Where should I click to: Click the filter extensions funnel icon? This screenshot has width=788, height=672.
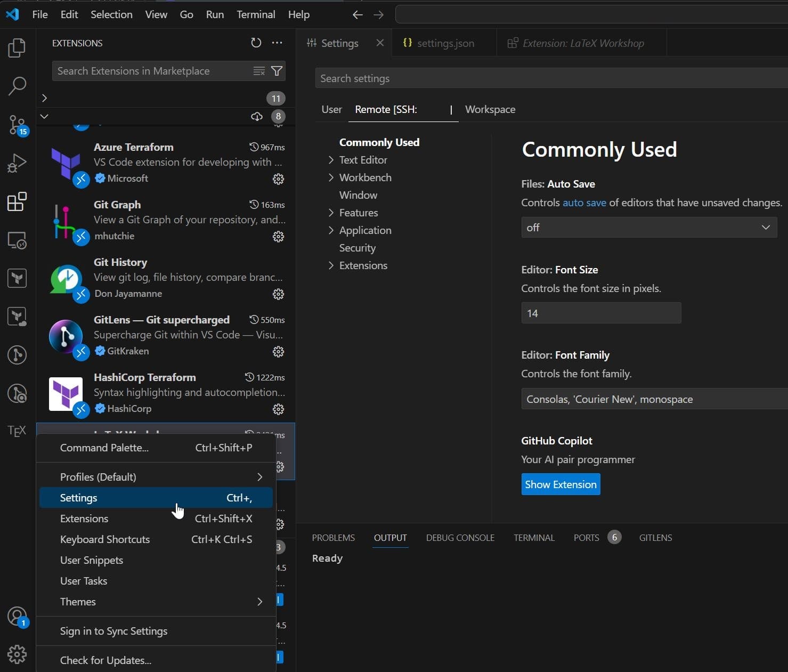(x=277, y=71)
